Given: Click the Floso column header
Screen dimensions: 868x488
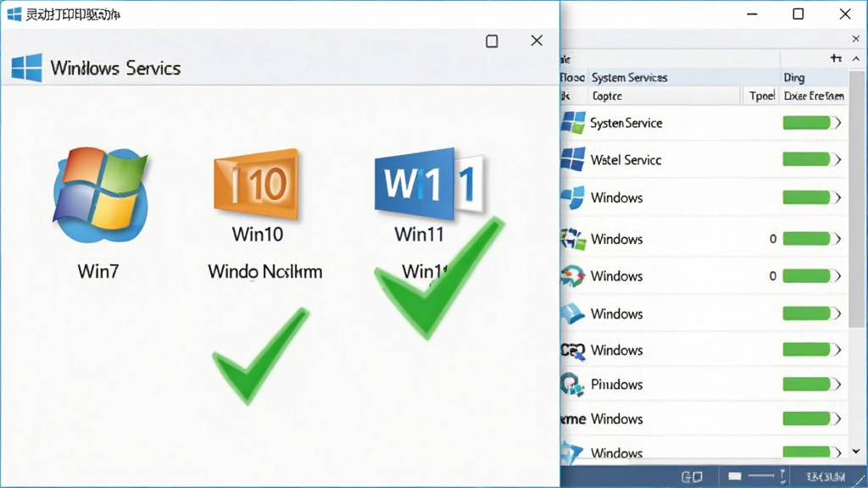Looking at the screenshot, I should pos(572,77).
